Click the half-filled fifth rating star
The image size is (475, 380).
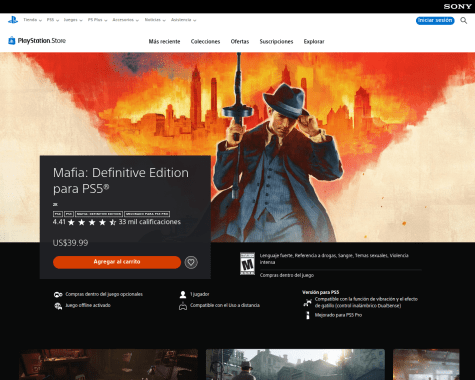113,222
